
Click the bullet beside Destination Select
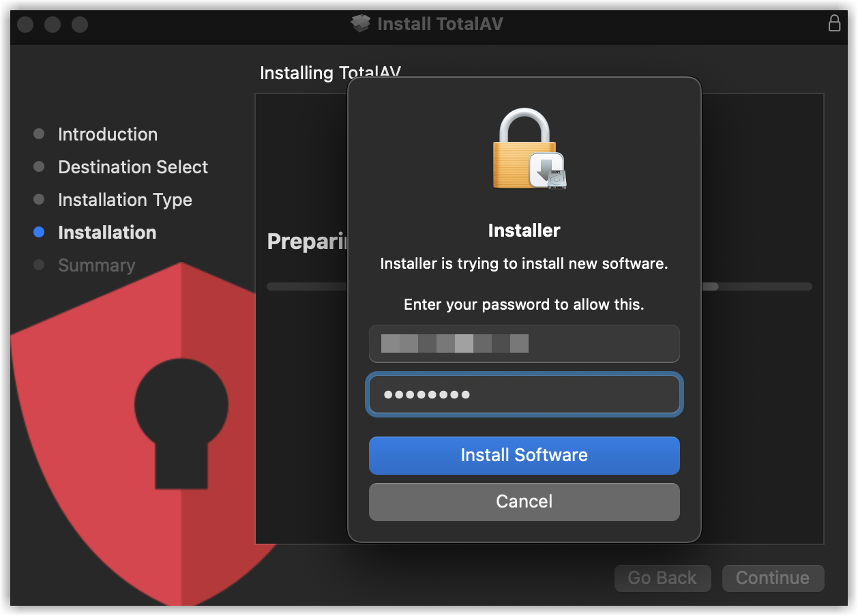(x=39, y=167)
